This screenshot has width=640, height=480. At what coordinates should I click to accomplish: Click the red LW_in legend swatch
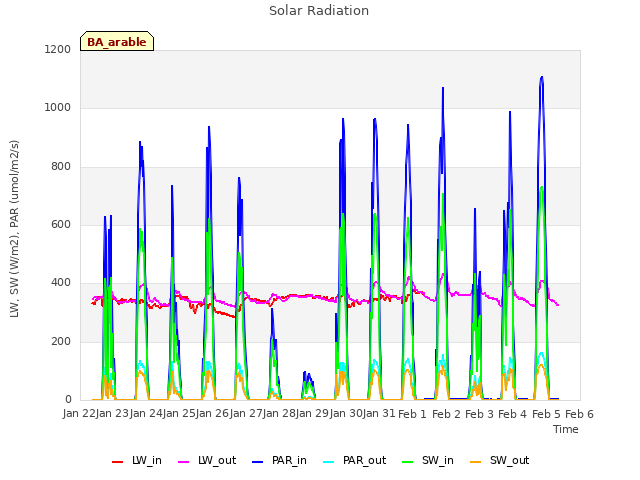[x=118, y=462]
